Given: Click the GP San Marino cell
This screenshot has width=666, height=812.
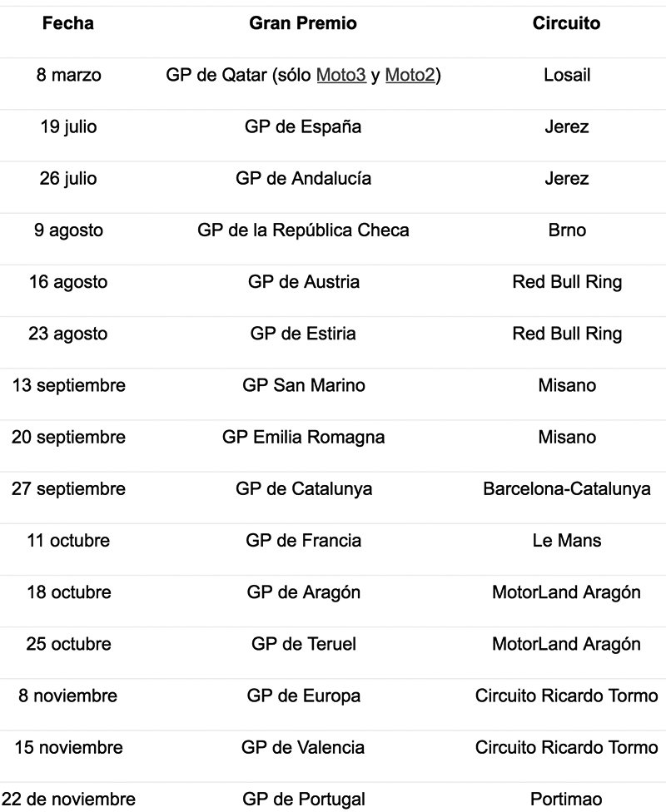Looking at the screenshot, I should coord(303,385).
